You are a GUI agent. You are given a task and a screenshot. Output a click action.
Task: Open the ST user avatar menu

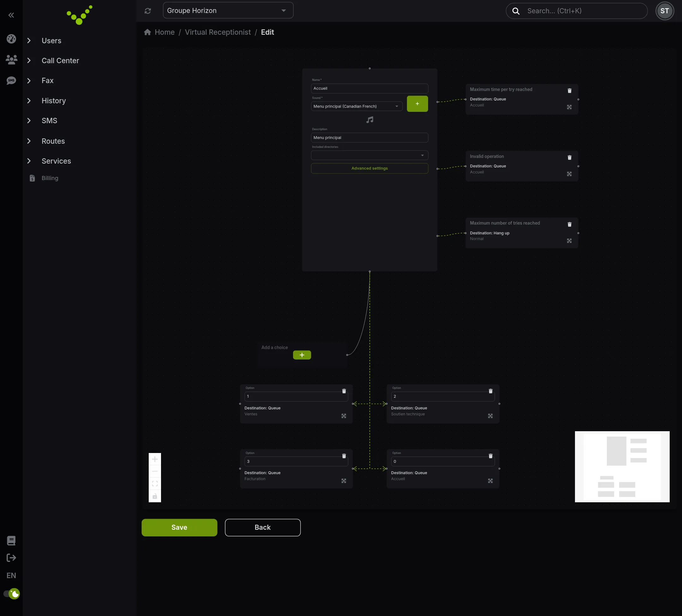point(664,11)
